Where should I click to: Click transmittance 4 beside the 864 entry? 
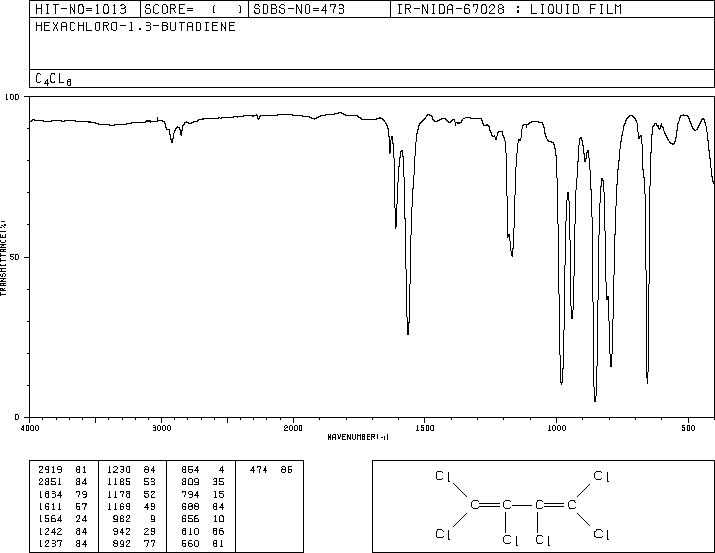(x=222, y=470)
